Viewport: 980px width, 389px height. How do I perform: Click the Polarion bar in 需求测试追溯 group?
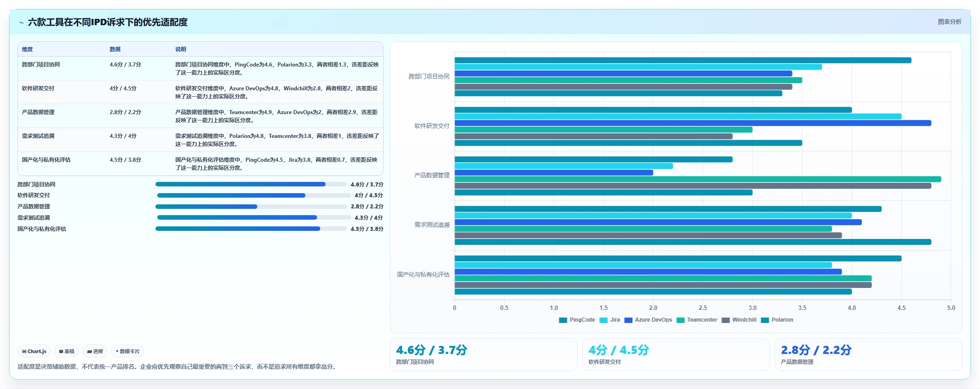click(693, 242)
